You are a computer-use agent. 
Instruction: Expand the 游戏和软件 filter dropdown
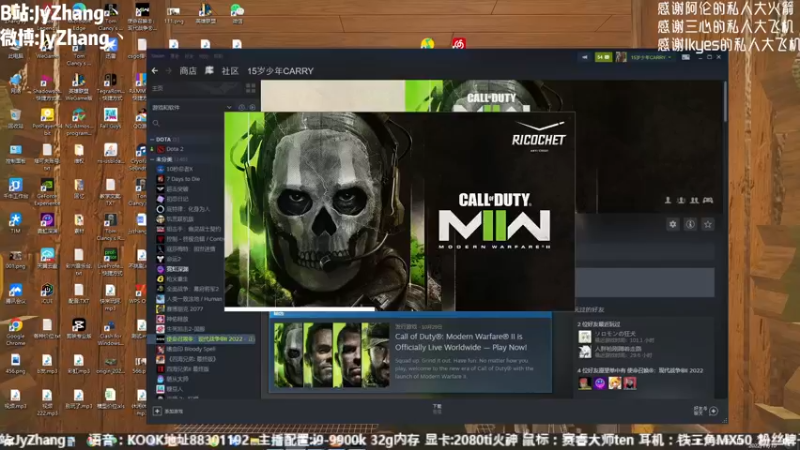(229, 107)
